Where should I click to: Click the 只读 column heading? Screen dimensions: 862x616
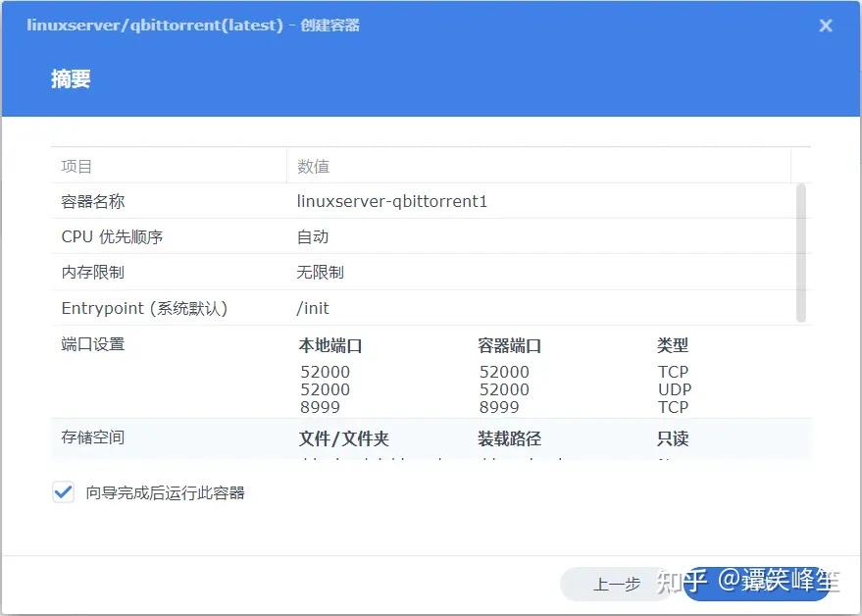(673, 438)
